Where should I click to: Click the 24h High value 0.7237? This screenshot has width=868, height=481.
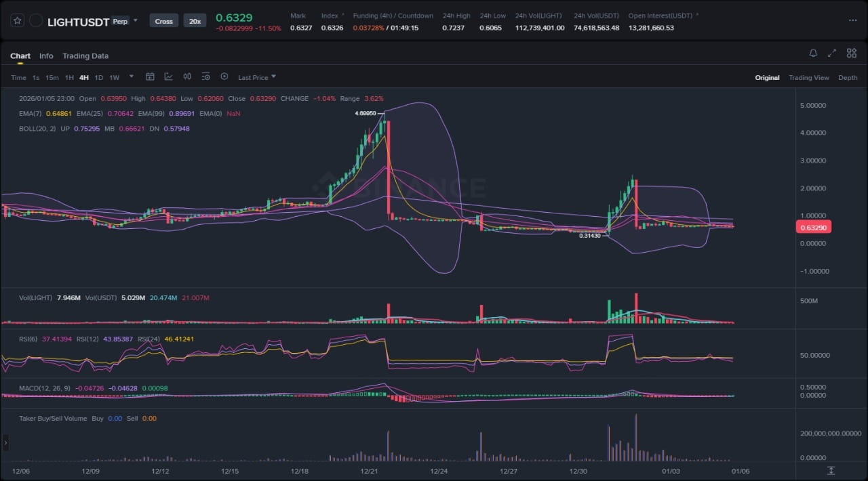point(453,28)
